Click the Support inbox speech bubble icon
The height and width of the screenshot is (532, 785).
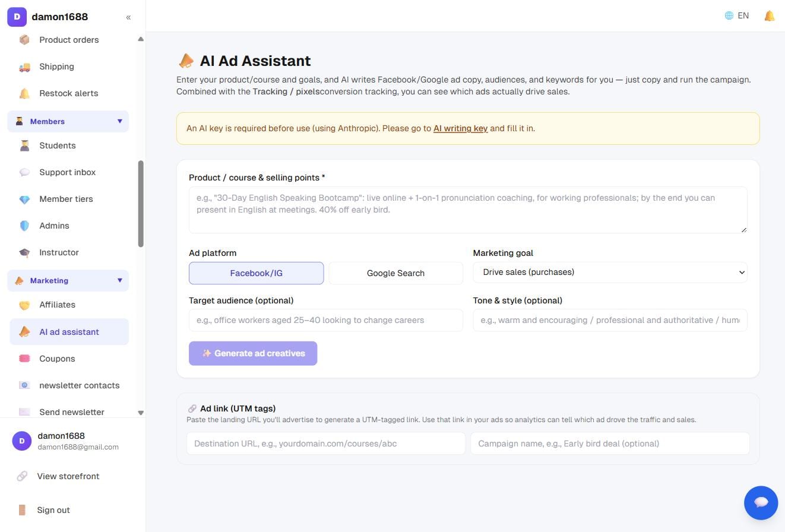[24, 172]
